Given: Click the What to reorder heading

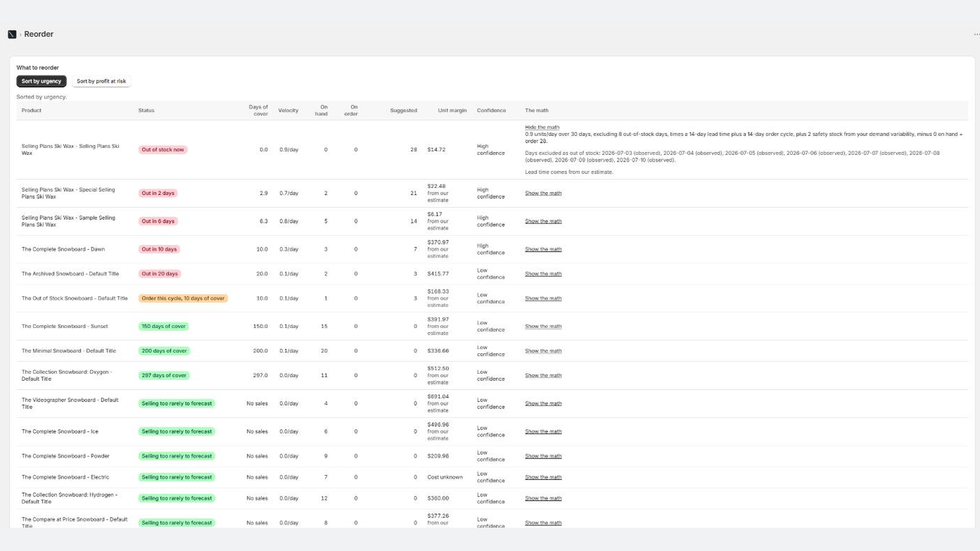Looking at the screenshot, I should click(38, 68).
